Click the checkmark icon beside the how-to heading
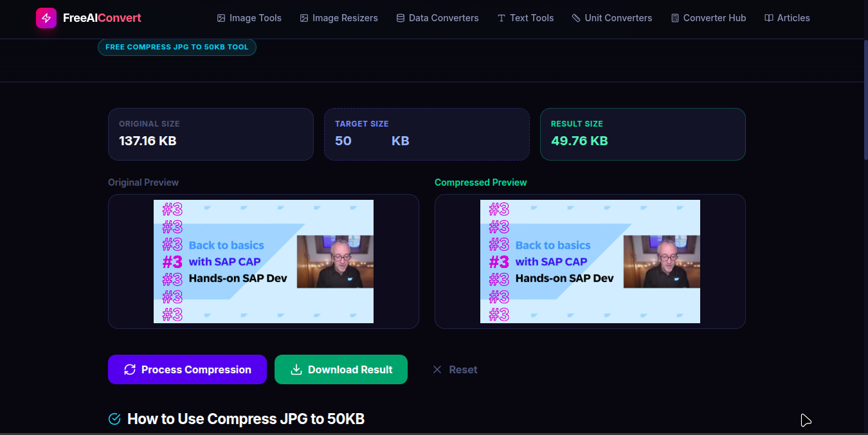The height and width of the screenshot is (435, 868). click(114, 418)
